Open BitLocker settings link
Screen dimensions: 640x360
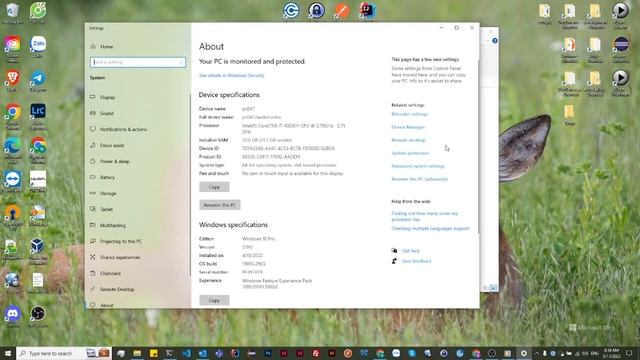pos(409,114)
